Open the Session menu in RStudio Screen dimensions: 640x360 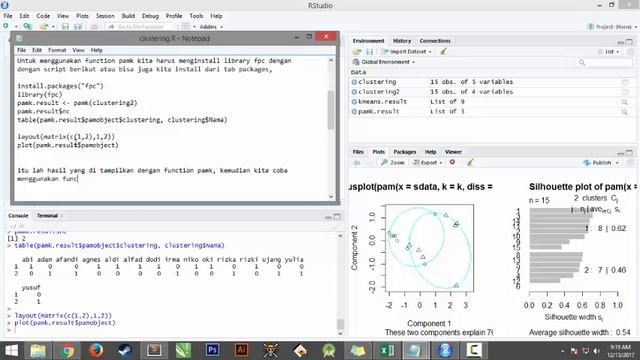[105, 16]
